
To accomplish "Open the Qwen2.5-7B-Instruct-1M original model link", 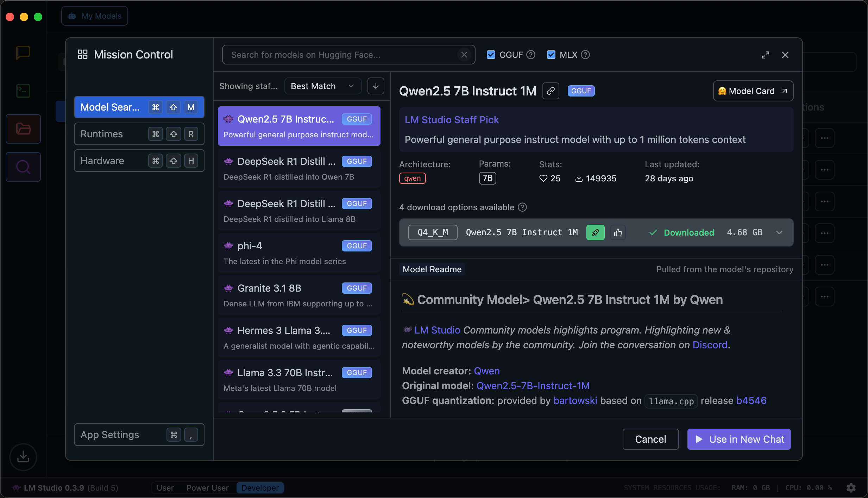I will 533,386.
